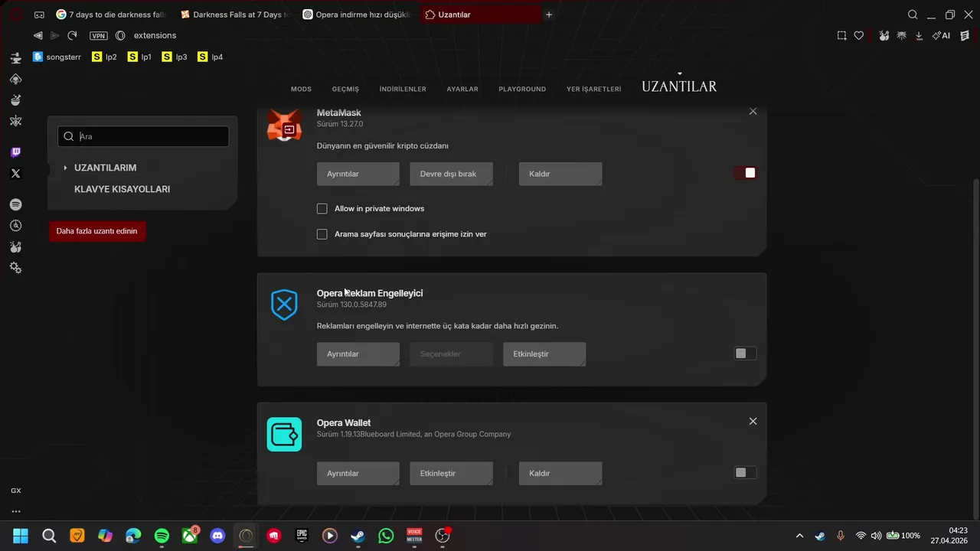Open KLAVYE KISAYOLLARI in the side panel

click(x=122, y=189)
